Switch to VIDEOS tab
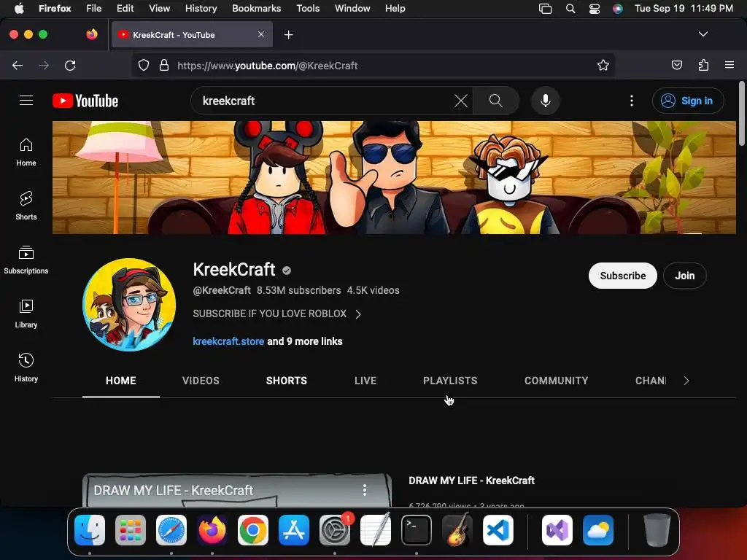 (x=201, y=381)
